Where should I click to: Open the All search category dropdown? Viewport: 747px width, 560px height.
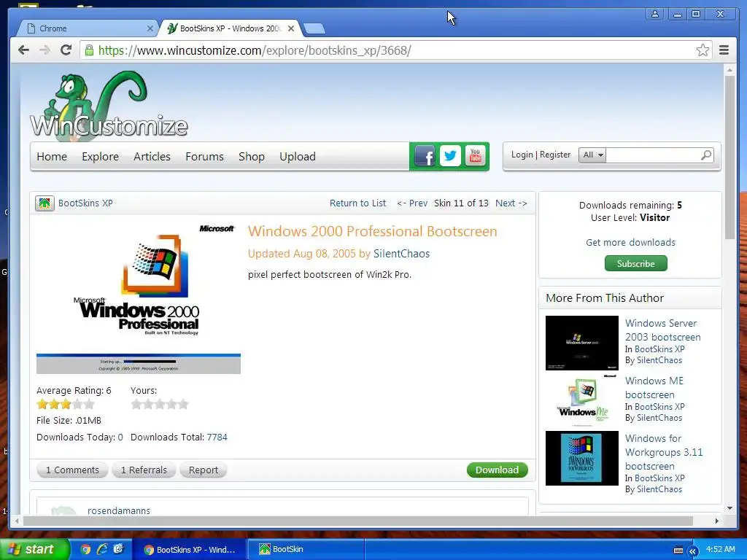pos(592,155)
